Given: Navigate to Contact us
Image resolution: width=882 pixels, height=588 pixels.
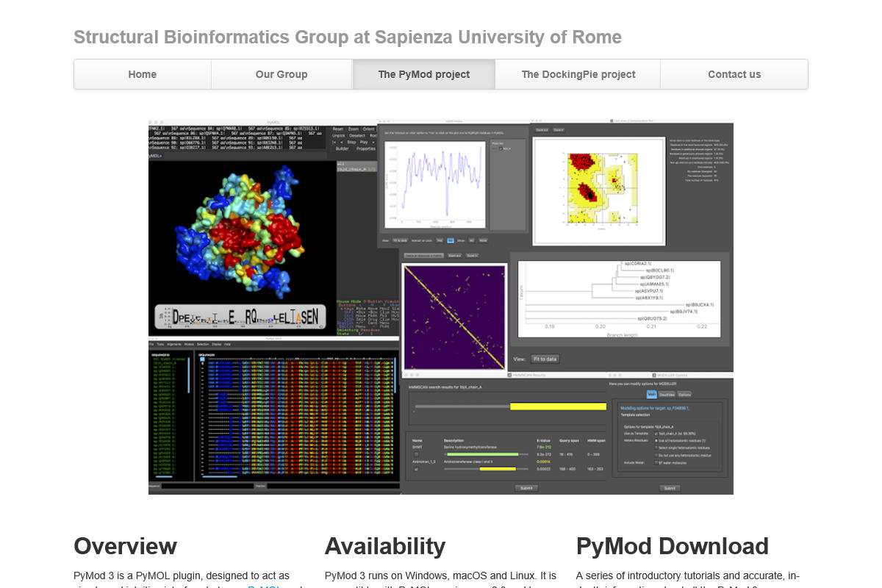Looking at the screenshot, I should pyautogui.click(x=734, y=74).
